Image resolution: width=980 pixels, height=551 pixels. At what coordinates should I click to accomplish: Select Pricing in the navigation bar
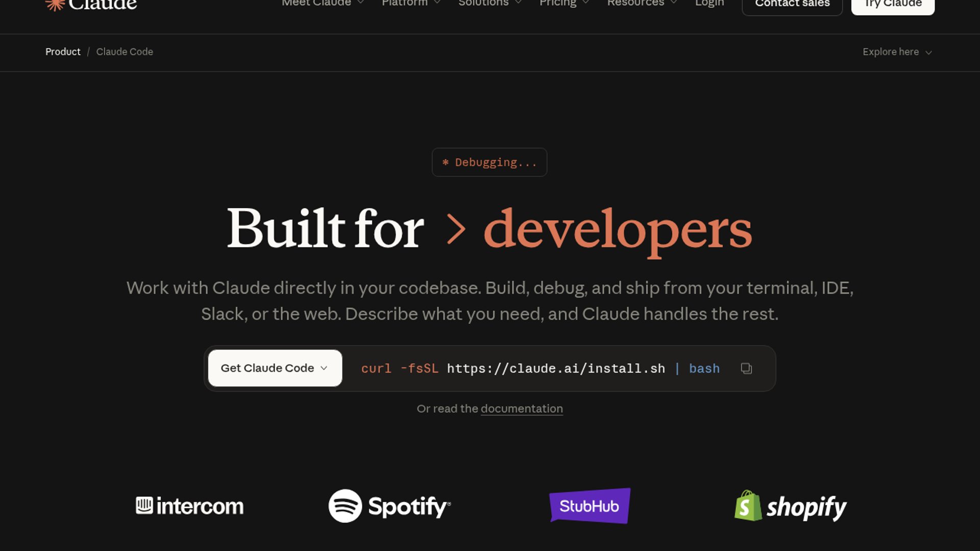tap(562, 3)
